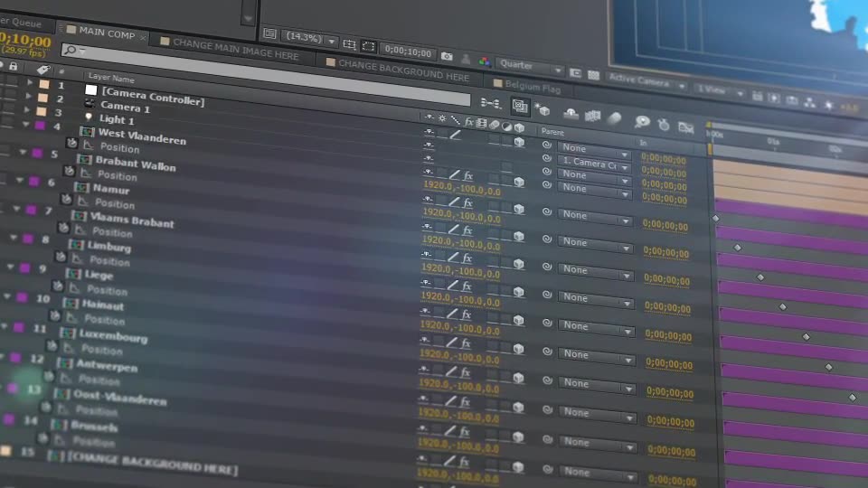This screenshot has height=488, width=868.
Task: Open the Composition Mini-Flowchart icon in timeline
Action: (490, 103)
